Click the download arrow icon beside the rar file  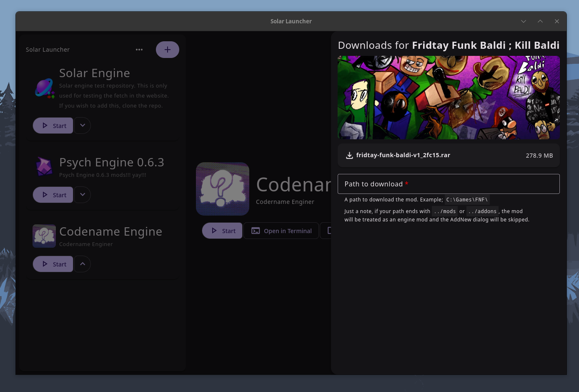349,155
